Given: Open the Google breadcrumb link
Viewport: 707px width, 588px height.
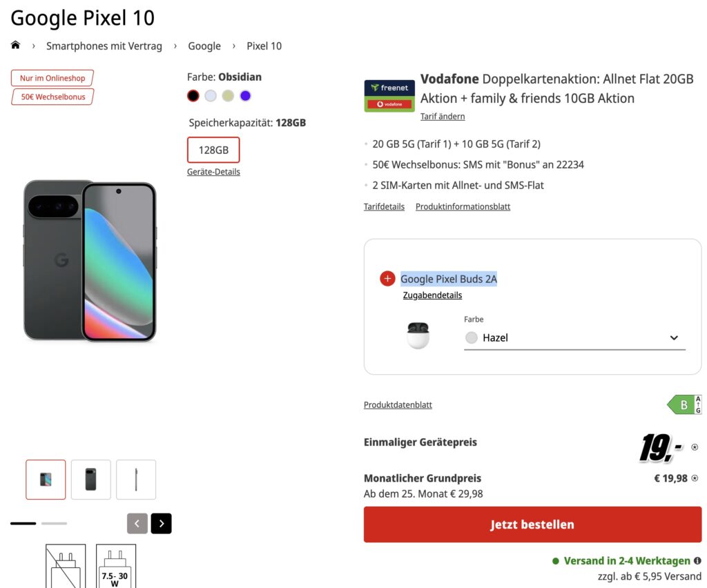Looking at the screenshot, I should (204, 46).
